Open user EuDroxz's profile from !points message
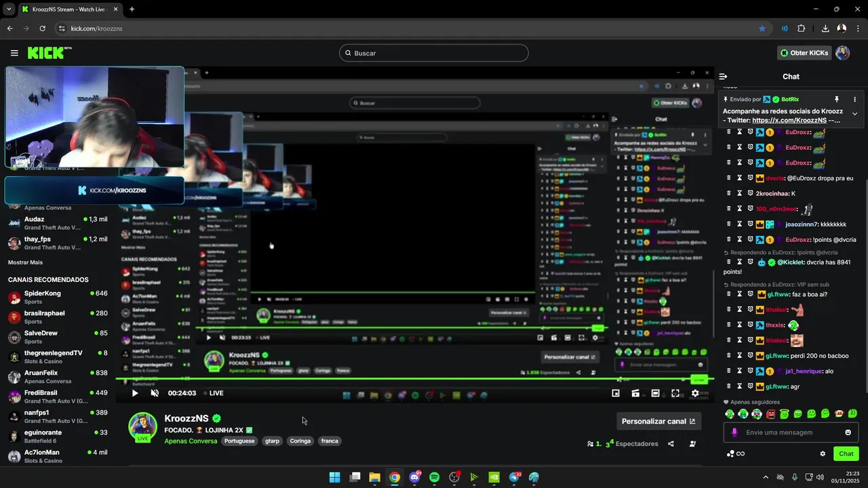This screenshot has width=868, height=488. [x=798, y=240]
